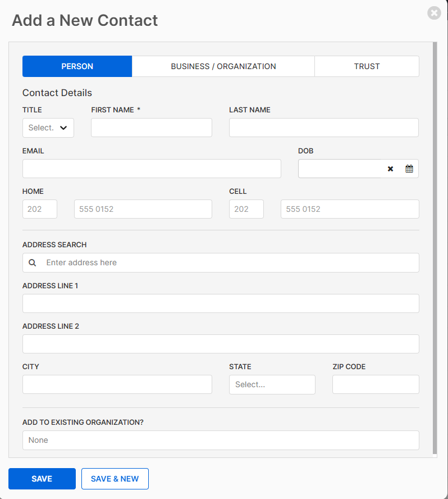Open the DOB calendar picker icon
Viewport: 448px width, 499px height.
click(409, 169)
